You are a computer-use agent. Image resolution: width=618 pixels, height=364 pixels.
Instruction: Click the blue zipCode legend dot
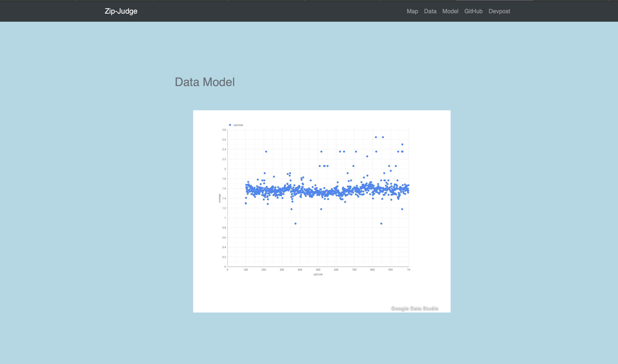[x=230, y=125]
